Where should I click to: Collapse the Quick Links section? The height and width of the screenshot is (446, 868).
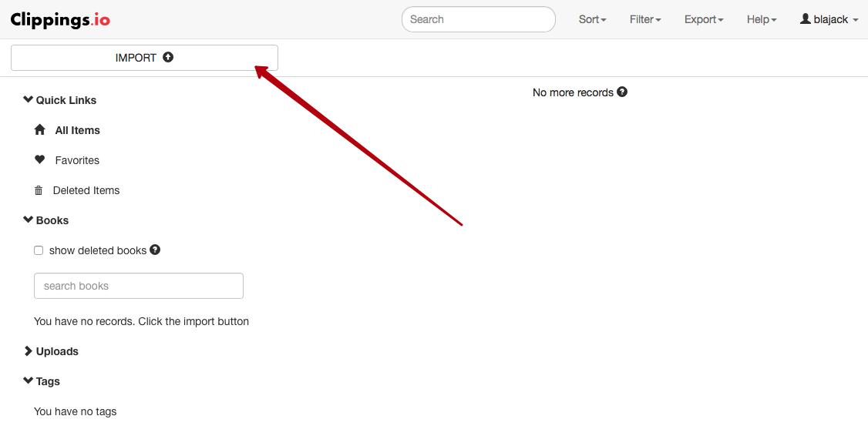coord(29,99)
